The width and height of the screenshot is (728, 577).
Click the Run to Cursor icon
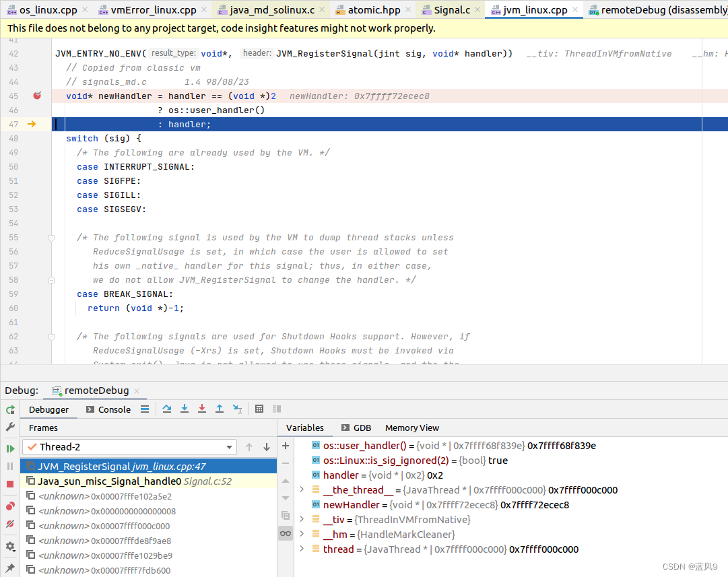coord(237,409)
